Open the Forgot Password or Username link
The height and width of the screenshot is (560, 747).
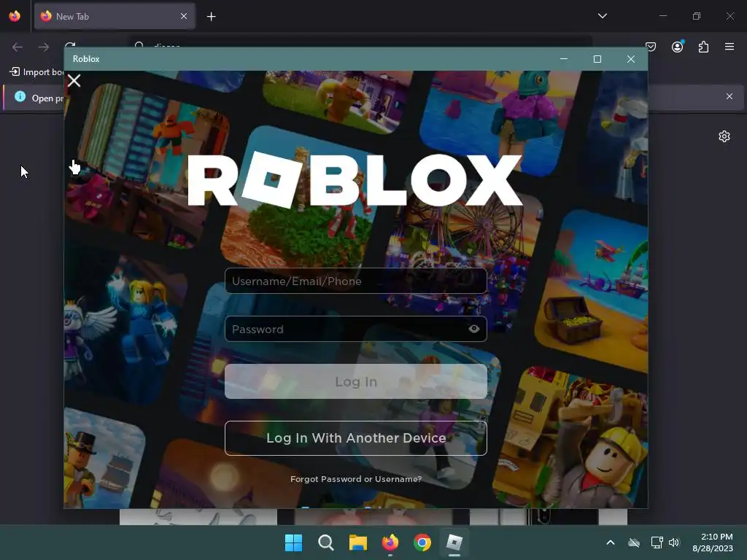(x=355, y=479)
